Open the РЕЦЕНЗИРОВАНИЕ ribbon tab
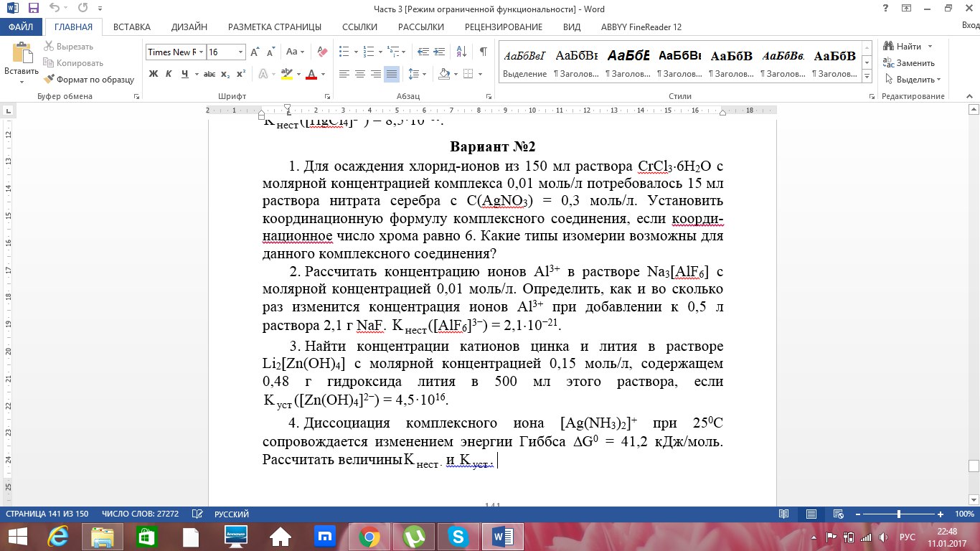980x551 pixels. click(503, 27)
